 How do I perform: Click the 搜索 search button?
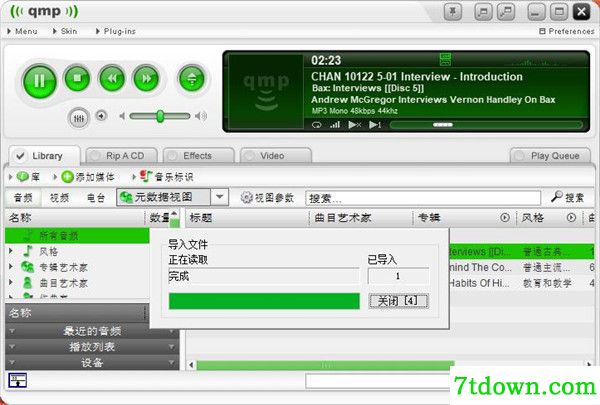(567, 198)
